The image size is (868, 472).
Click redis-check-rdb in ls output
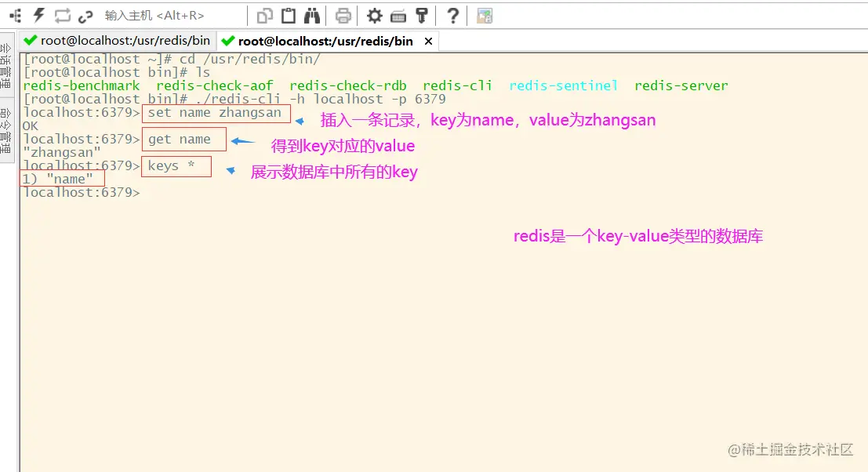(x=348, y=85)
